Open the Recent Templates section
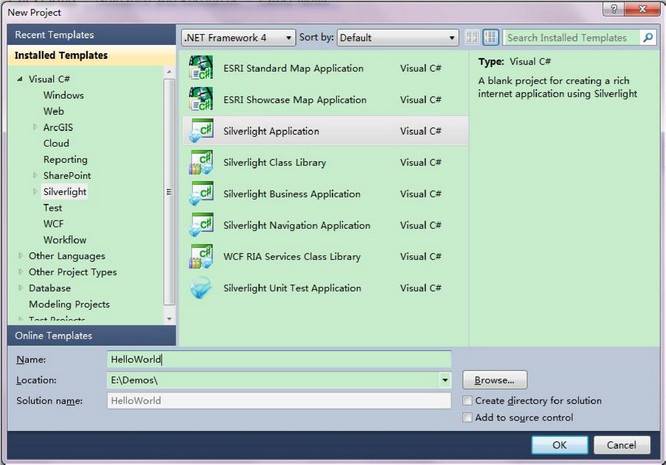 coord(92,35)
